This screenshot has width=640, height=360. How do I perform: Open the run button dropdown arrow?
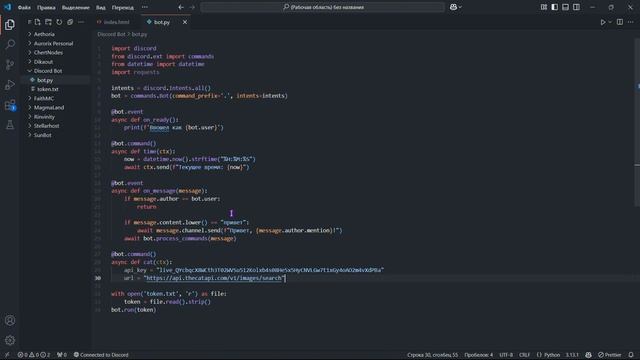pos(610,22)
